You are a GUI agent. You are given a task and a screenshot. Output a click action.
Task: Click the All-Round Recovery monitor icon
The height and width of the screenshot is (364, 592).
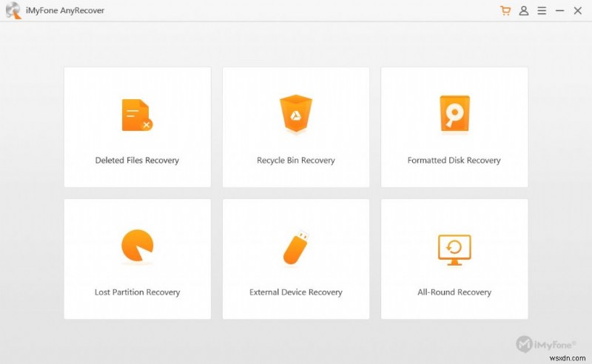(454, 249)
